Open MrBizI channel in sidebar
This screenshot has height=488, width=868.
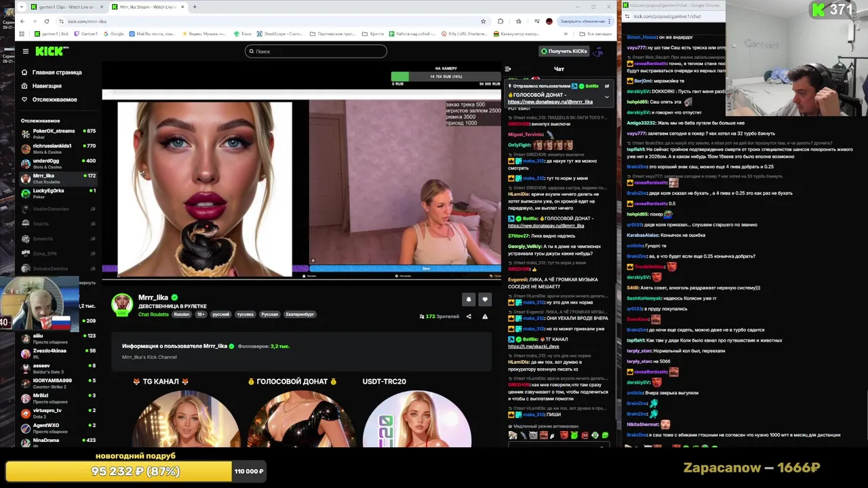tap(58, 398)
